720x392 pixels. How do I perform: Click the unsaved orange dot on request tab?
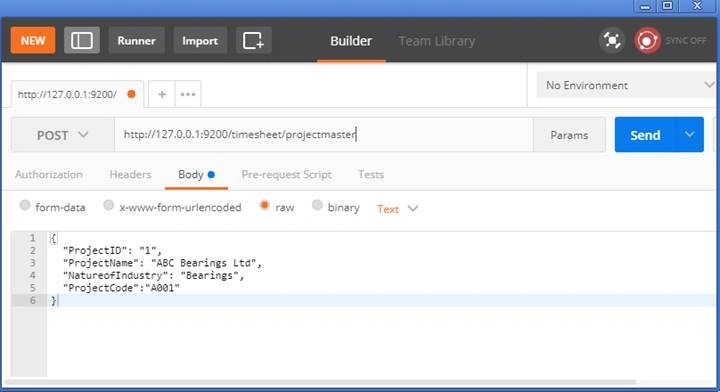tap(131, 94)
